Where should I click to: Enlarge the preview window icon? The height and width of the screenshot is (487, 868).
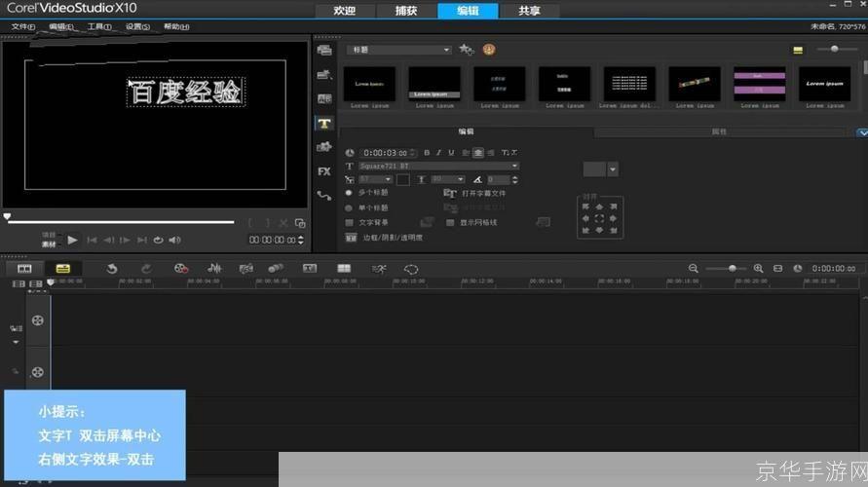pyautogui.click(x=300, y=223)
